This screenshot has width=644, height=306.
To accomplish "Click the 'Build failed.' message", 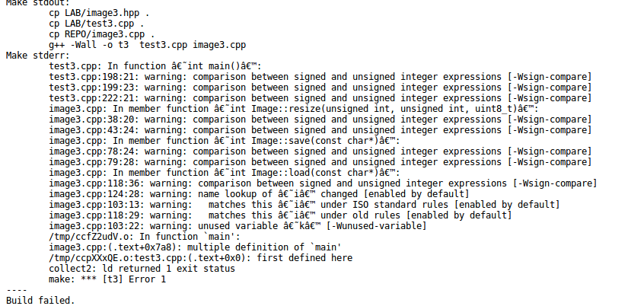I will tap(40, 301).
